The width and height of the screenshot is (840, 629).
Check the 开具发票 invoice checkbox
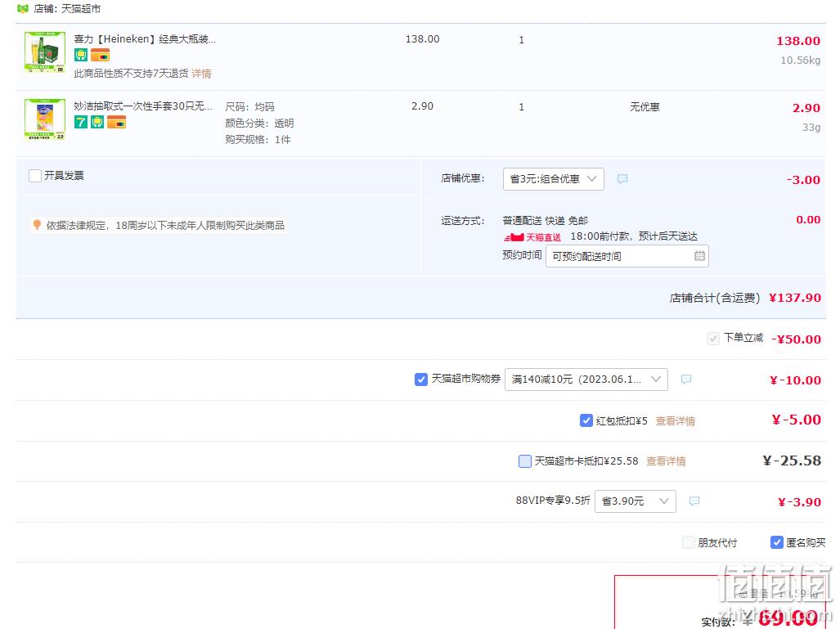[35, 176]
